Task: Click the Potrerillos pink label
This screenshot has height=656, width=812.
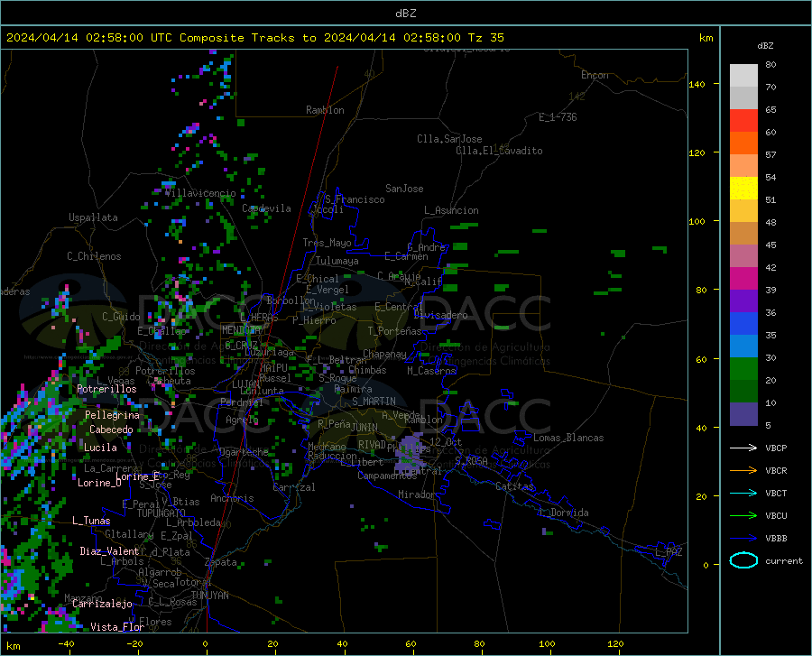Action: pos(106,389)
